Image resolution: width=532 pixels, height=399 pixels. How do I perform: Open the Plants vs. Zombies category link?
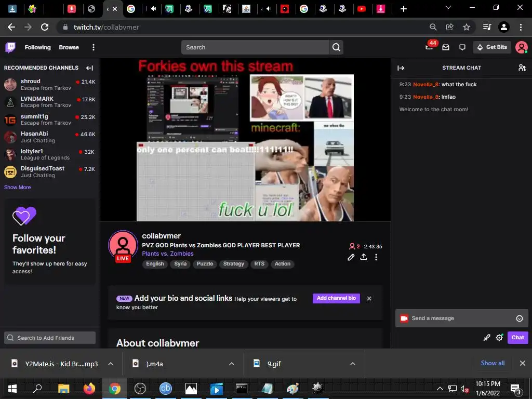coord(168,254)
